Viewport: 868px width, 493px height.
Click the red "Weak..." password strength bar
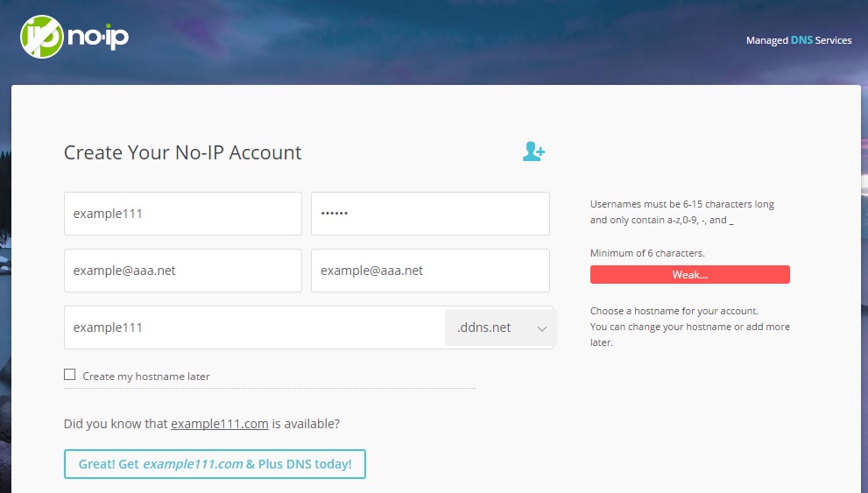coord(689,275)
